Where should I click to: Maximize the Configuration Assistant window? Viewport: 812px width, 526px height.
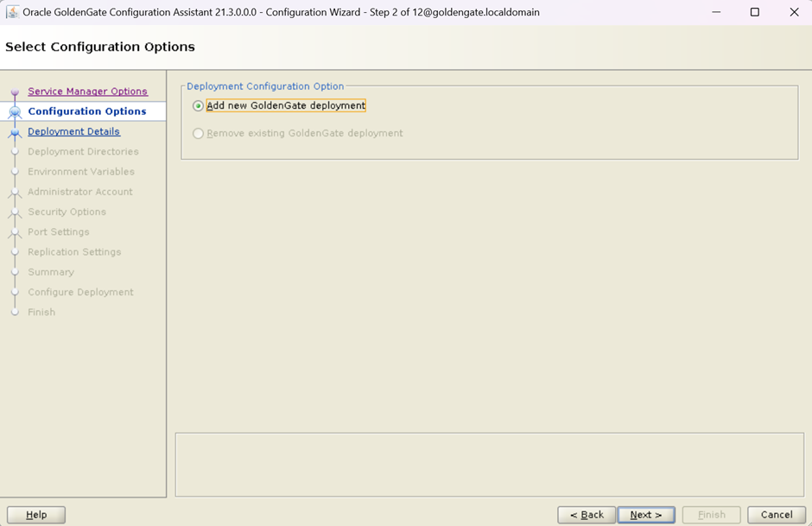point(754,12)
